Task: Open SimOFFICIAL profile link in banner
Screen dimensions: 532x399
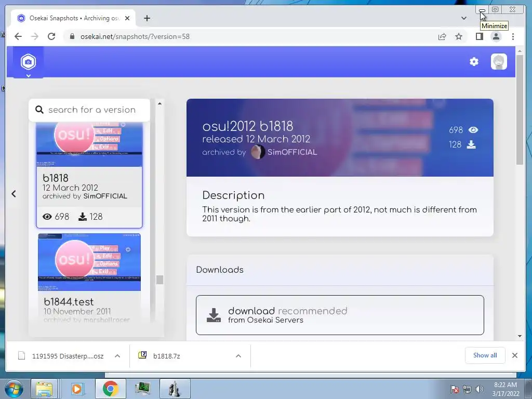Action: tap(292, 152)
